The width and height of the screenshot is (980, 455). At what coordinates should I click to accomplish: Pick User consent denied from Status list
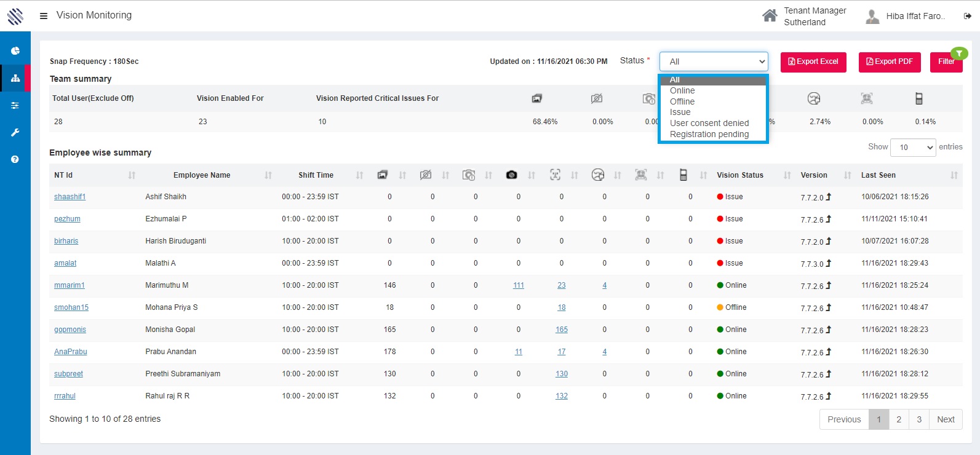click(709, 123)
